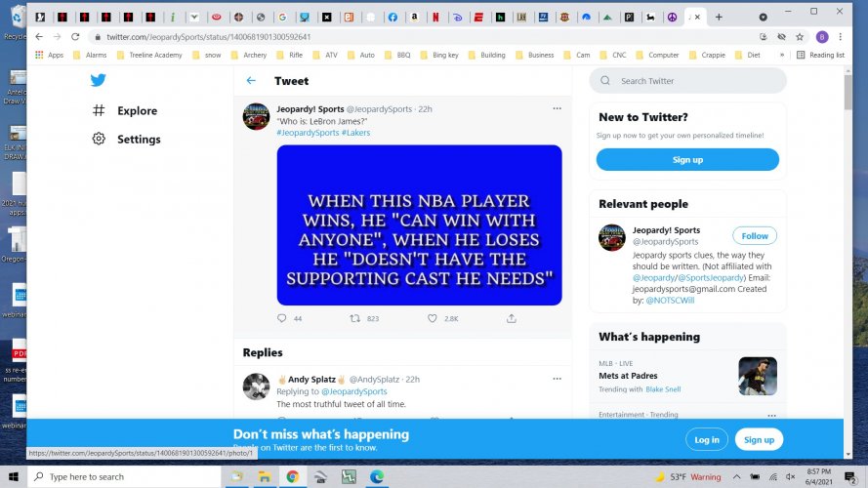Open Chrome profile B avatar
The image size is (868, 488).
(822, 37)
